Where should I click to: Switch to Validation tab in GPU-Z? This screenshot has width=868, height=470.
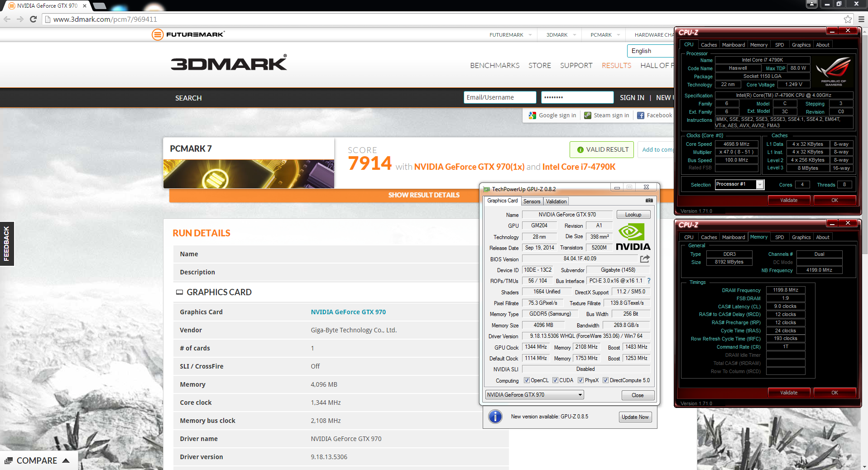556,201
